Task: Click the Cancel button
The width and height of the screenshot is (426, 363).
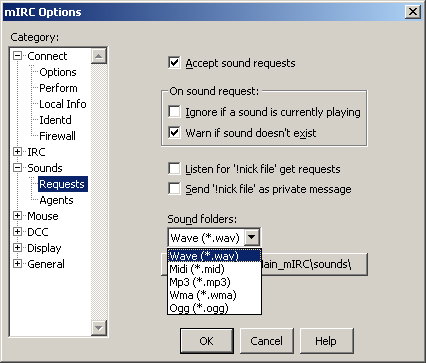Action: pyautogui.click(x=267, y=341)
